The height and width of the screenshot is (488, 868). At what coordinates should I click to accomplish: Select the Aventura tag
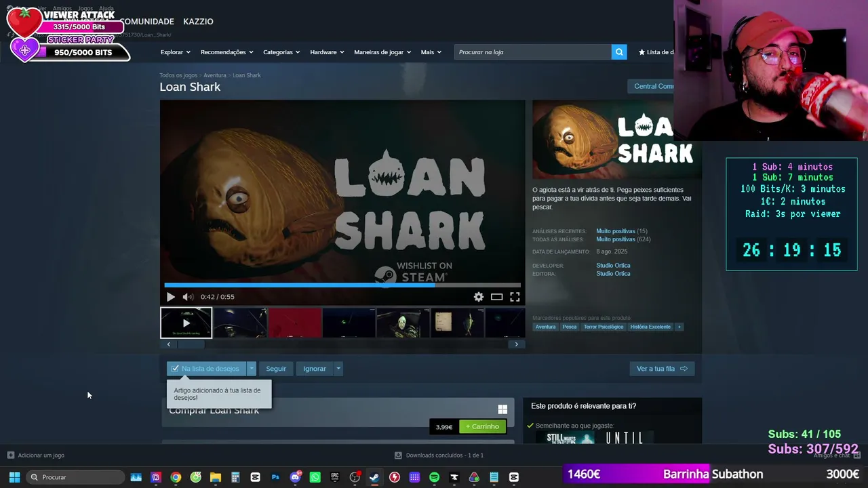(545, 327)
